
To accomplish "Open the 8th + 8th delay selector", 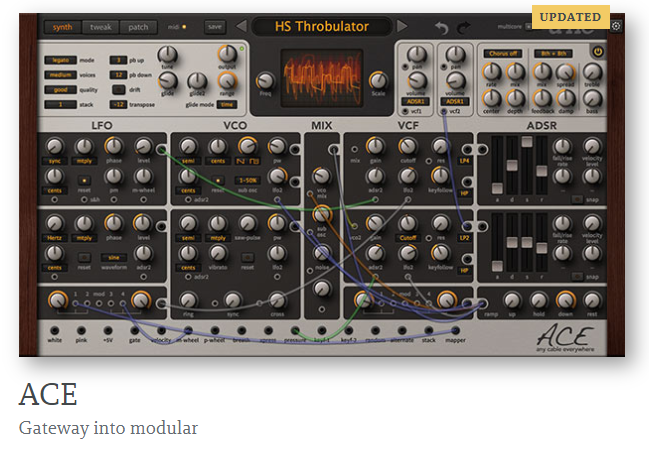I will coord(553,54).
